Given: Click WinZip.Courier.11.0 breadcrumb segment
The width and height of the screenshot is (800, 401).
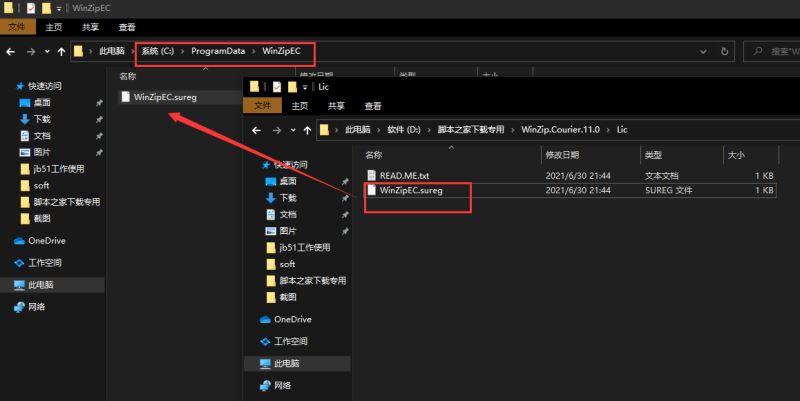Looking at the screenshot, I should [x=560, y=130].
